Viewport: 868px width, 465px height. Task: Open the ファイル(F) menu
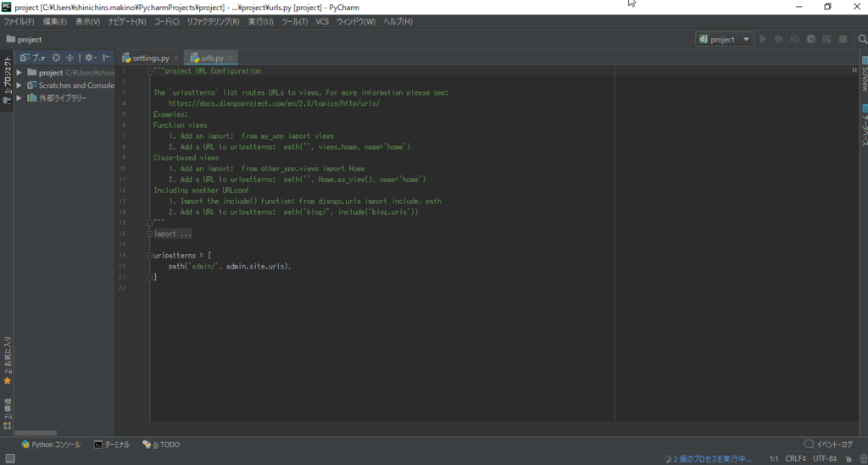point(19,21)
